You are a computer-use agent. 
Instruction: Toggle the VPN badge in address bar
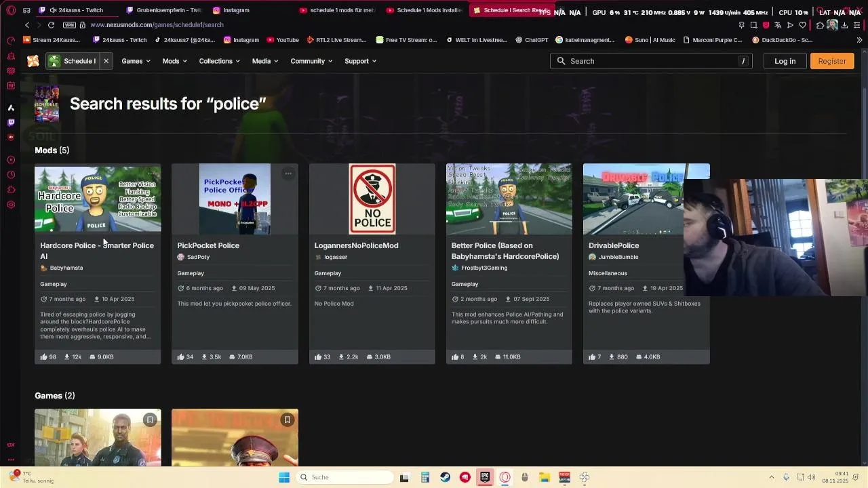[69, 25]
